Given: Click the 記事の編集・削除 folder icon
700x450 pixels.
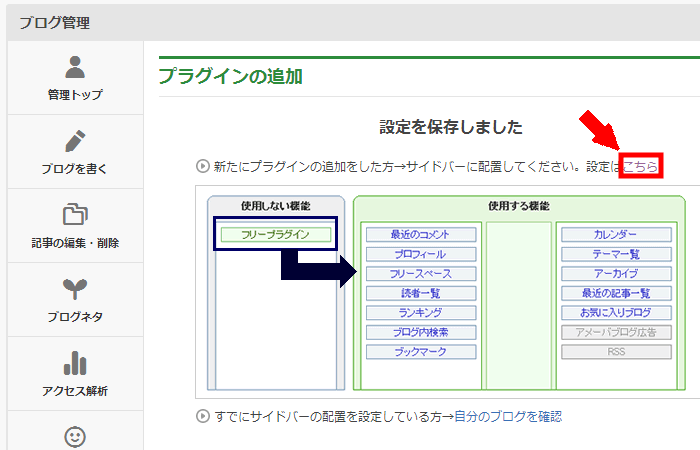Looking at the screenshot, I should (75, 214).
